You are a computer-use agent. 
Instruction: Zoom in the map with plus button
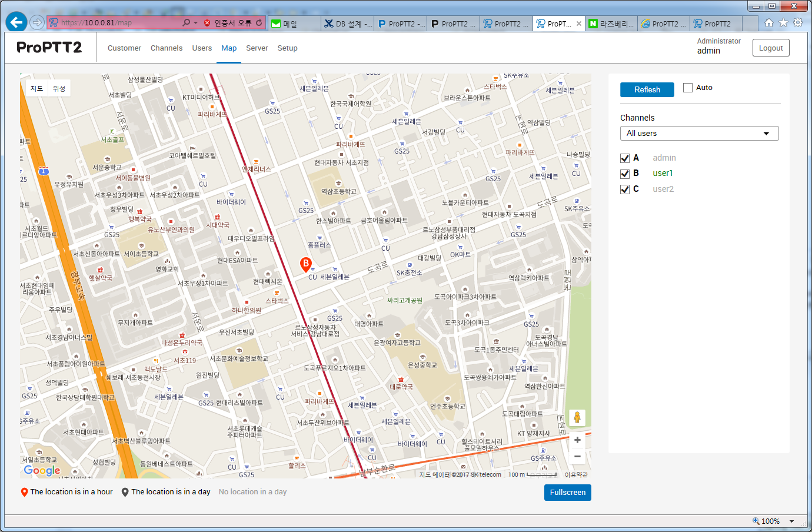point(577,440)
